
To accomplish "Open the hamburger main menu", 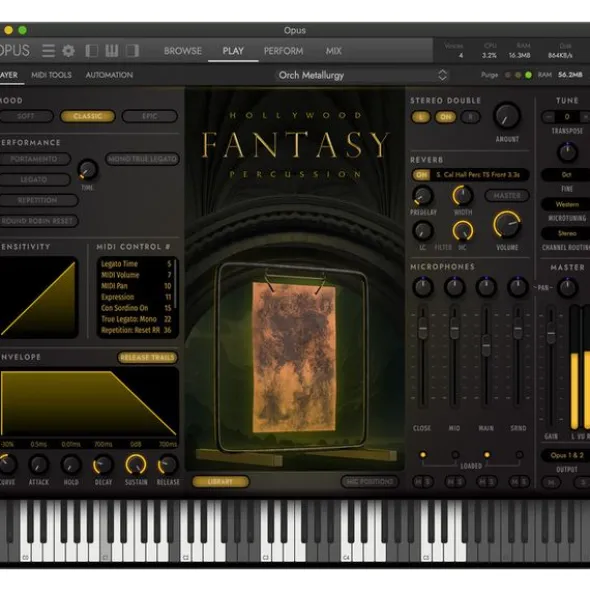I will tap(48, 51).
